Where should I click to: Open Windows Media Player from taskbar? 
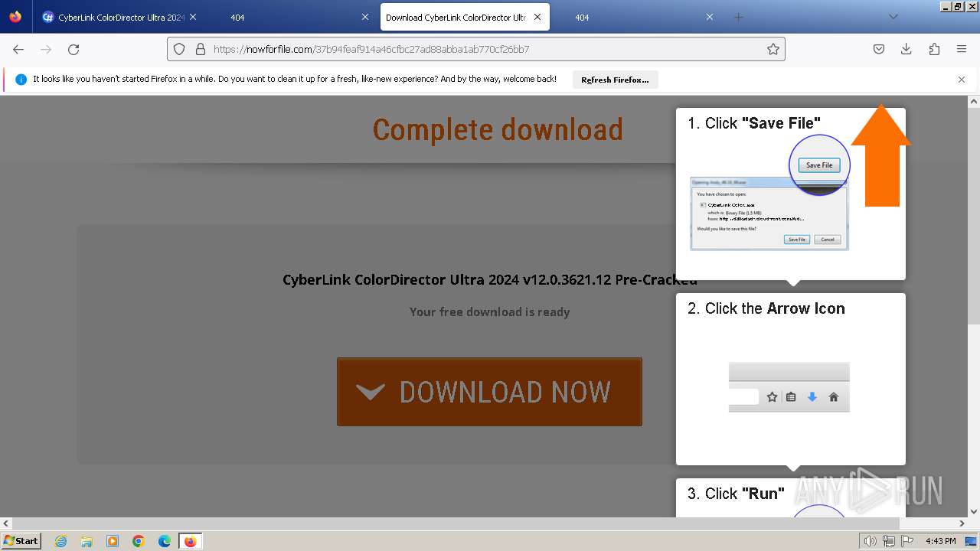tap(113, 541)
